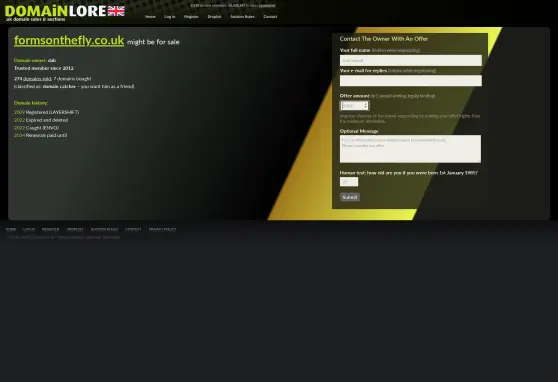Focus the full name input field
This screenshot has width=558, height=382.
click(411, 61)
